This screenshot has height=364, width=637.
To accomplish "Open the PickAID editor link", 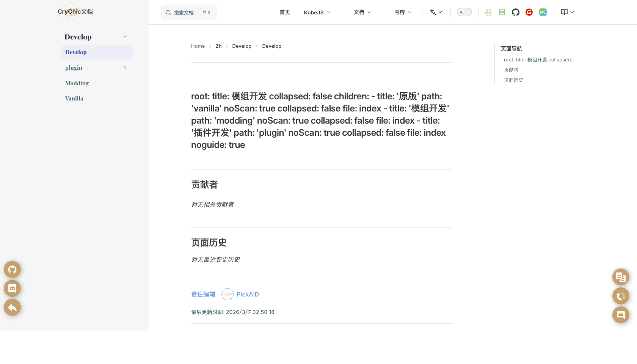I will [x=248, y=294].
